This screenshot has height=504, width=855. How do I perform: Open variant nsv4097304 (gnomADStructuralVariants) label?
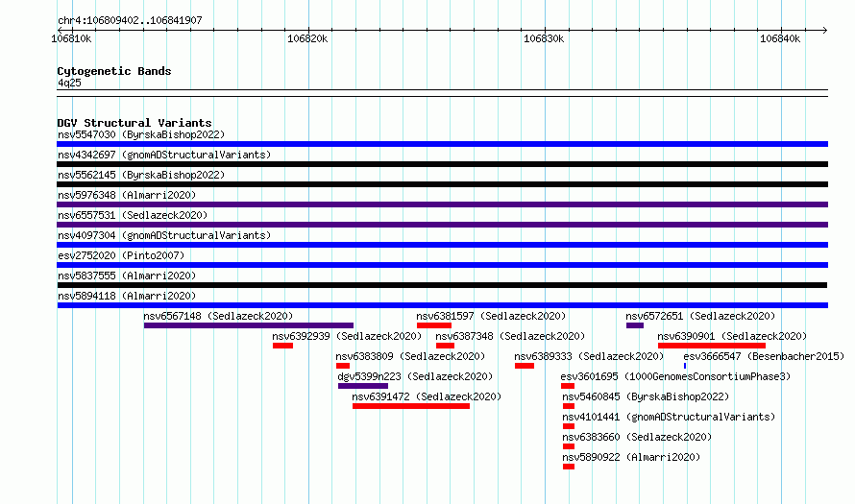coord(164,235)
